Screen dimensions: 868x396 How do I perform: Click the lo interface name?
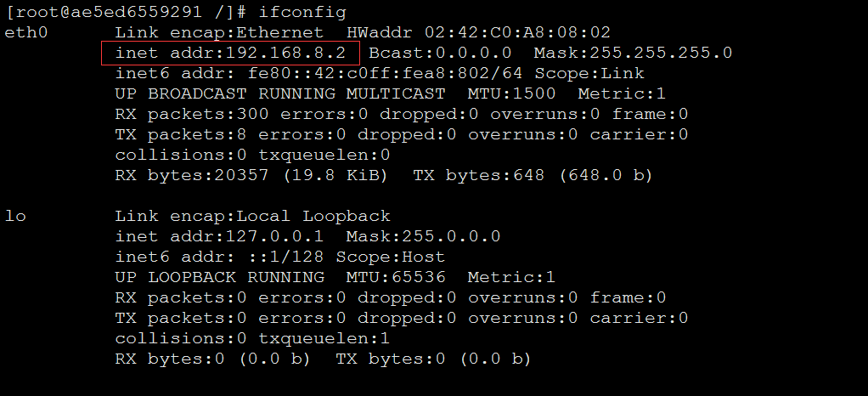click(15, 216)
